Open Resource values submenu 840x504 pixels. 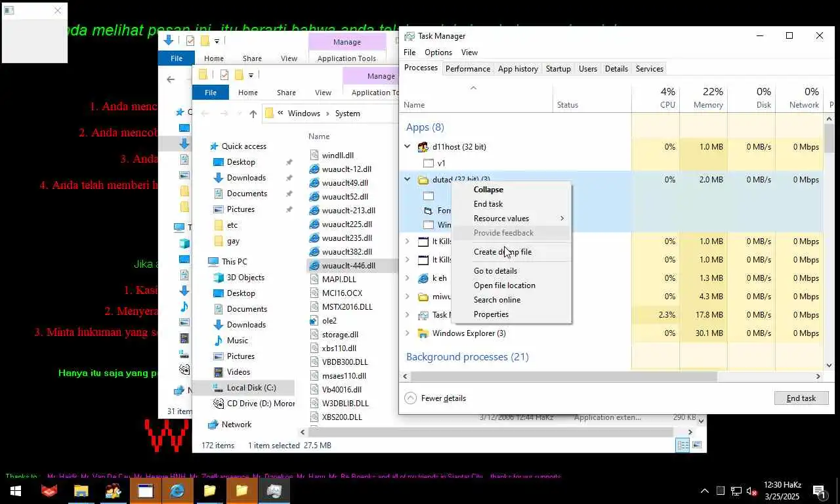(512, 219)
